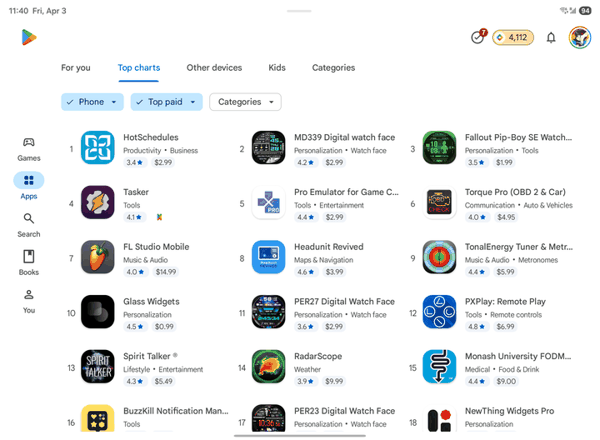The height and width of the screenshot is (440, 600).
Task: Open notifications bell icon
Action: pyautogui.click(x=551, y=37)
